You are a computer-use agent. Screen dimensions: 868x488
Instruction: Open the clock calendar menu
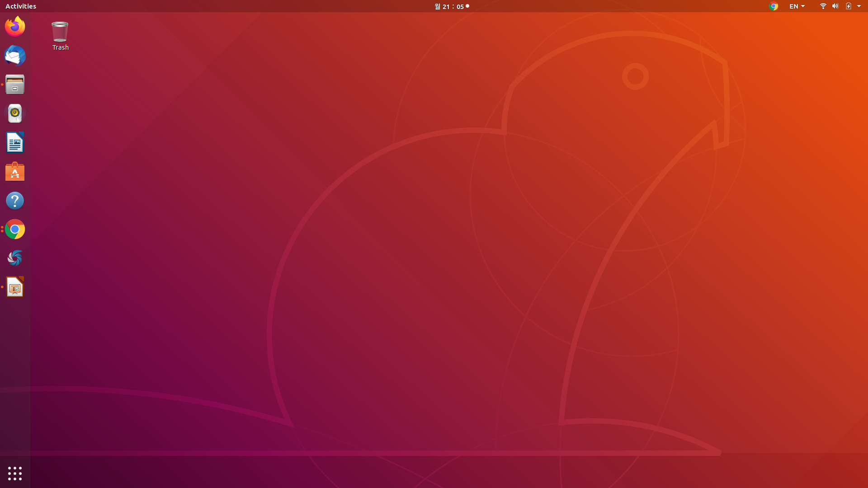pos(451,6)
